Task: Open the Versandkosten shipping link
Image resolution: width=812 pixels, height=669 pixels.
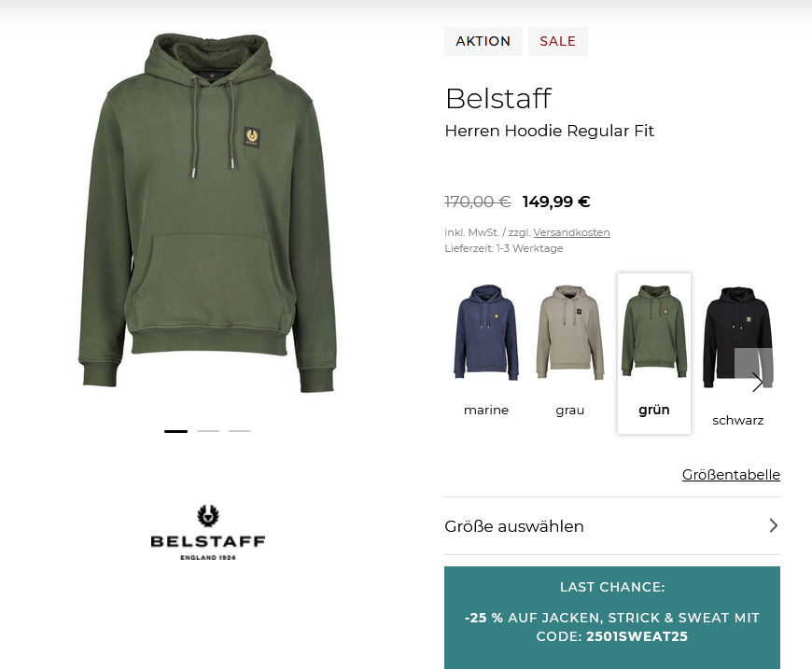Action: tap(572, 232)
